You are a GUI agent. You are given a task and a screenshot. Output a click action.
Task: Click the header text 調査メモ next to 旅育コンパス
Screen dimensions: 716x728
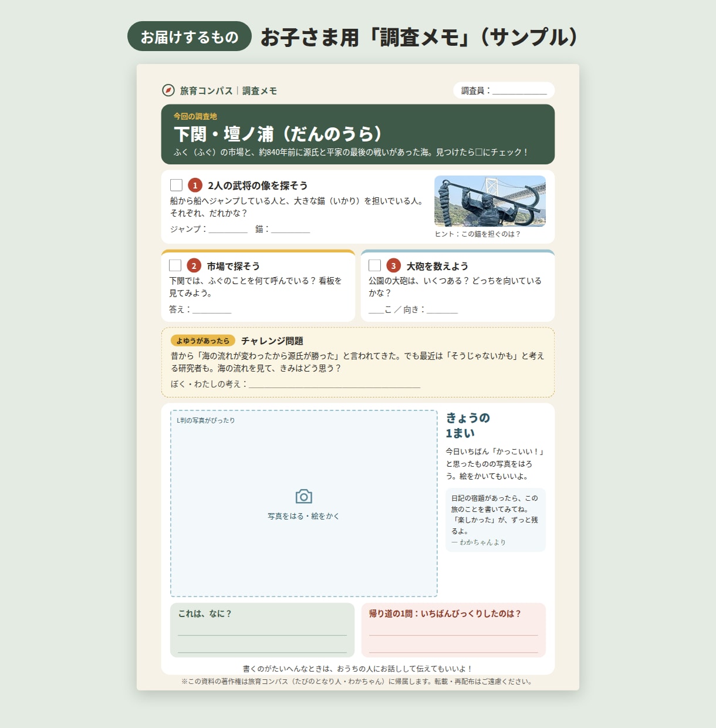coord(259,91)
